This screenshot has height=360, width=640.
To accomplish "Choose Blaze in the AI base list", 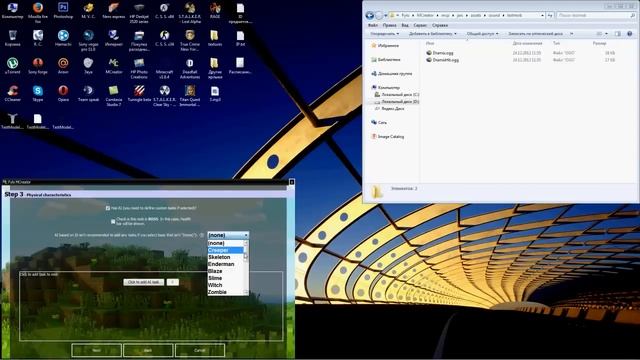I will [225, 271].
